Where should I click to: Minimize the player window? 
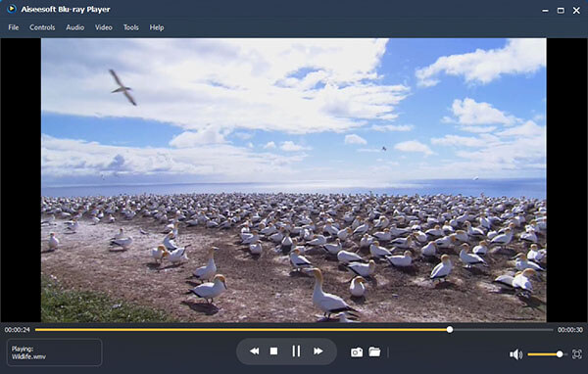(545, 11)
